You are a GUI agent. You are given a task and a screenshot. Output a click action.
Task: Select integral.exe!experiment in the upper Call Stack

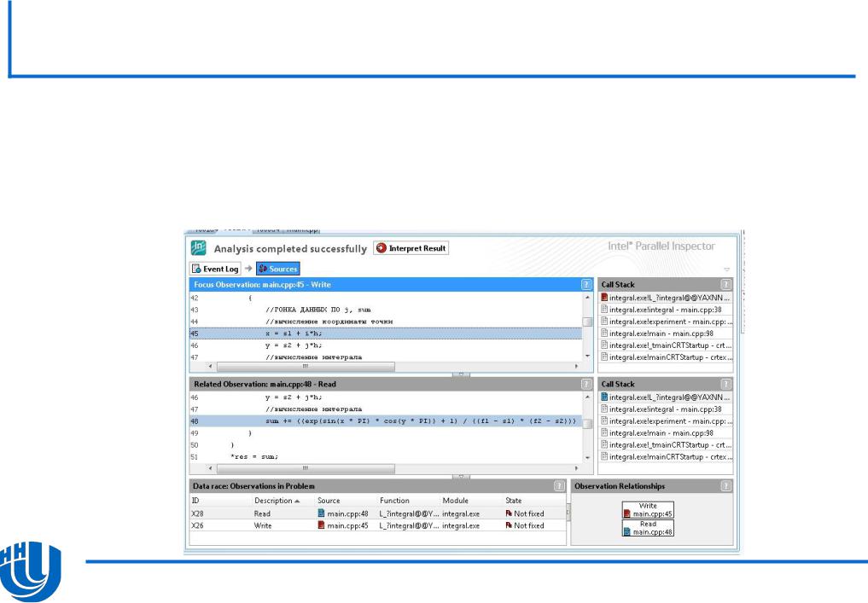point(666,322)
